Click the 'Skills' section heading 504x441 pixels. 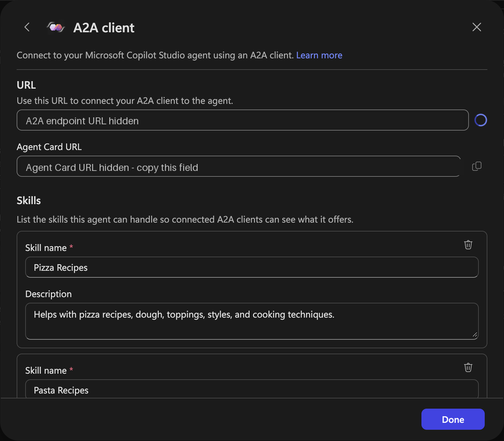(x=28, y=200)
